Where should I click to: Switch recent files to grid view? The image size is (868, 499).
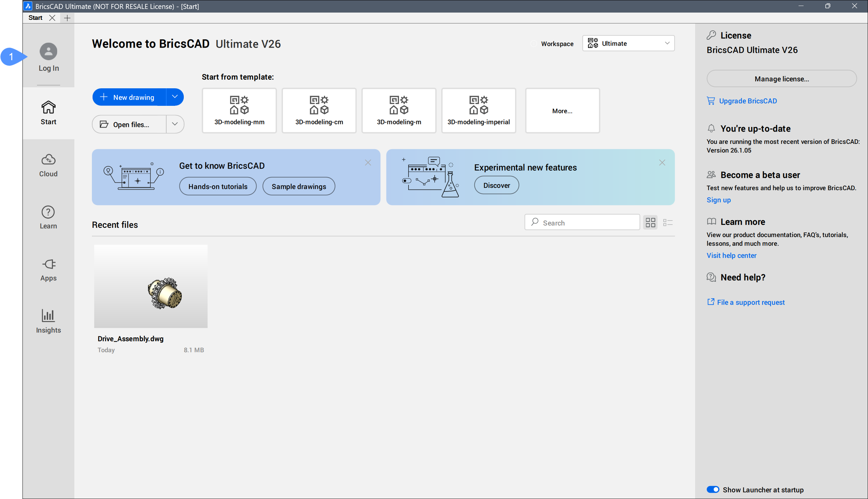point(650,223)
